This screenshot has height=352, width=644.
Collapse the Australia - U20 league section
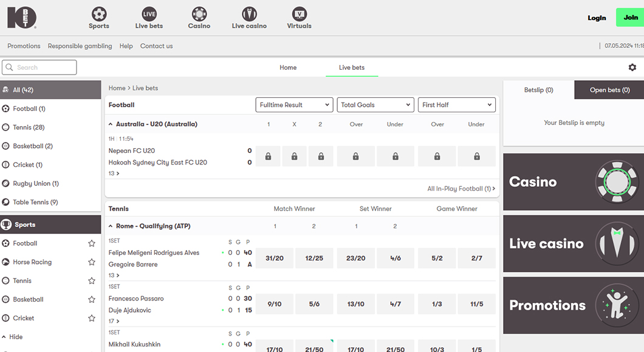111,124
